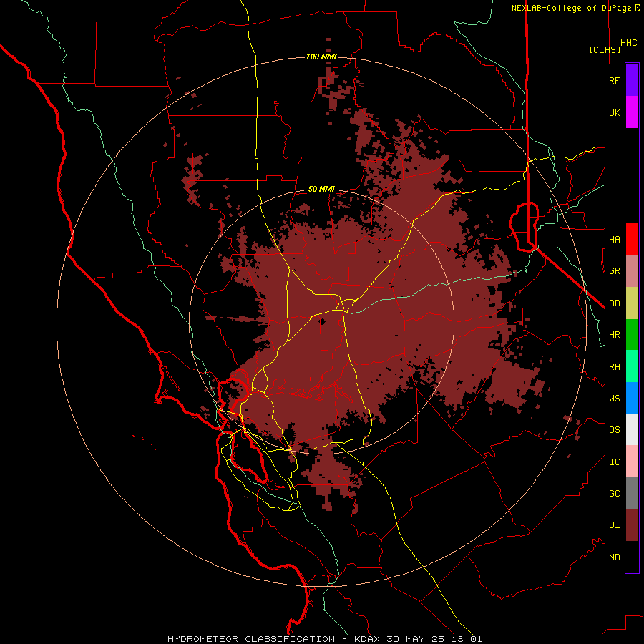Click the HYDROMETEOR CLASSIFICATION caption text
644x644 pixels.
(x=251, y=639)
